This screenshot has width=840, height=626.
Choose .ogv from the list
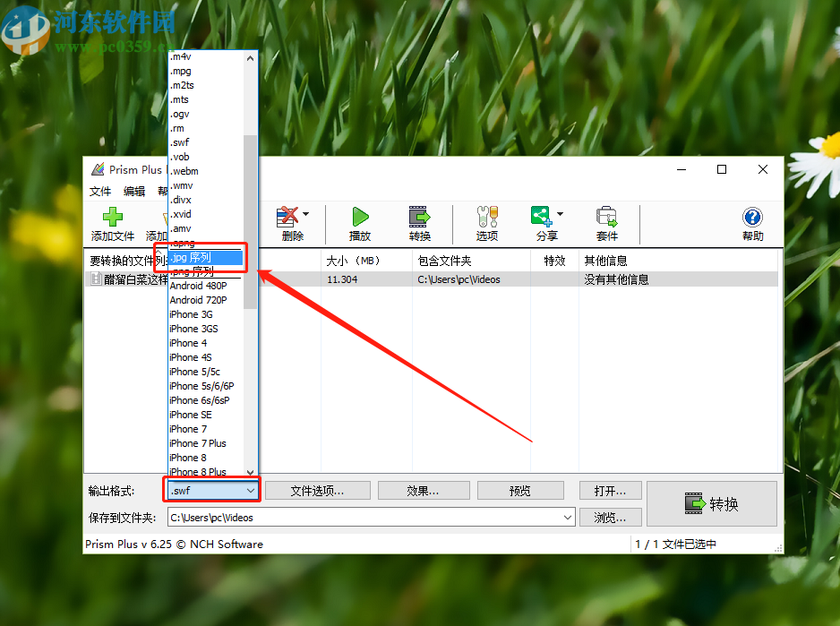206,114
